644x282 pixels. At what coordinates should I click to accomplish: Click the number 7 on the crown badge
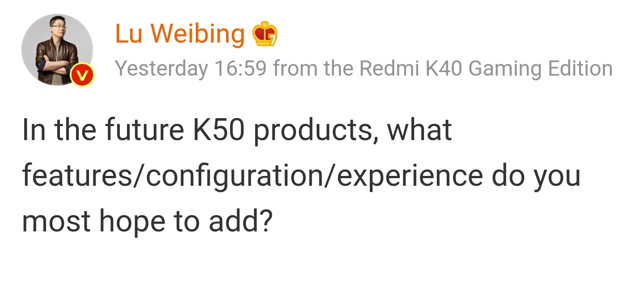coord(271,38)
